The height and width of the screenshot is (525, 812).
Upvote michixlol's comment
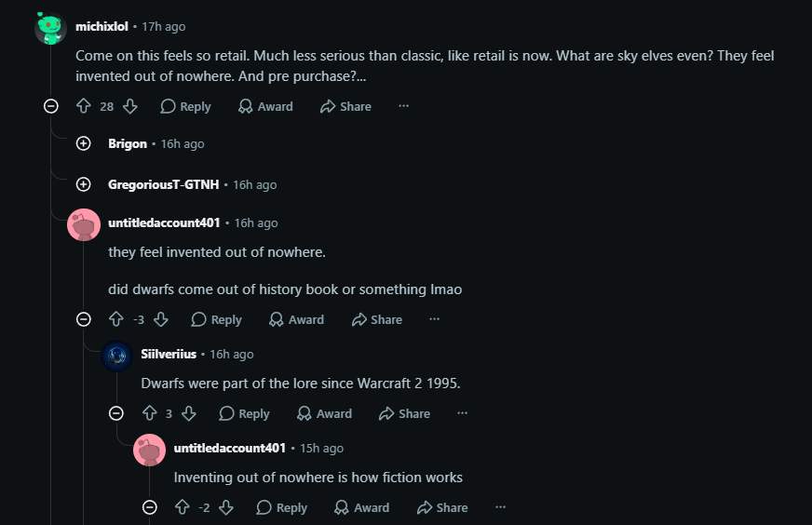(x=84, y=106)
